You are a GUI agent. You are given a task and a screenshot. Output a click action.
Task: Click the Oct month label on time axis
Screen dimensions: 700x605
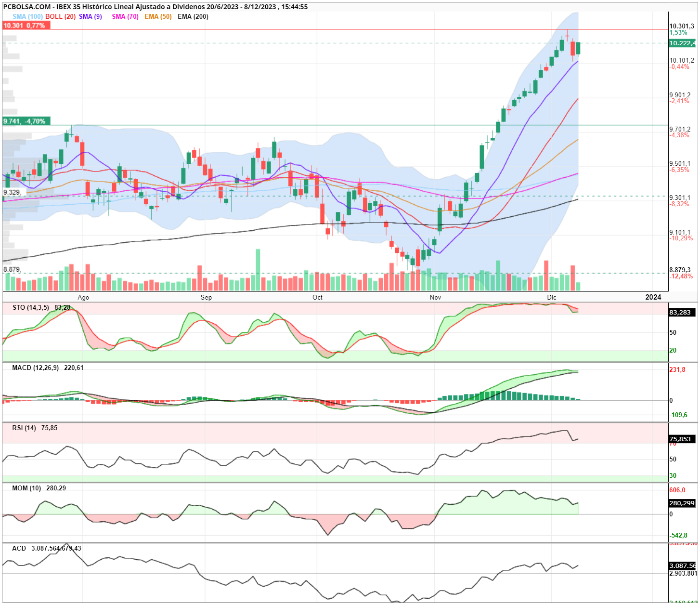click(317, 297)
